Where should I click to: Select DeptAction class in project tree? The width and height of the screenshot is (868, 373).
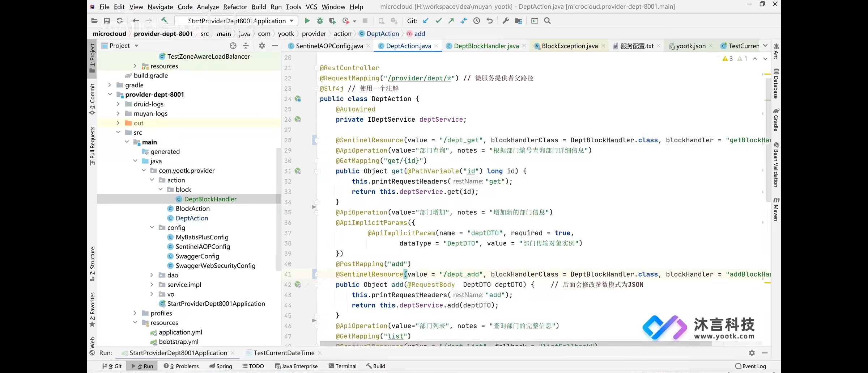(x=192, y=218)
